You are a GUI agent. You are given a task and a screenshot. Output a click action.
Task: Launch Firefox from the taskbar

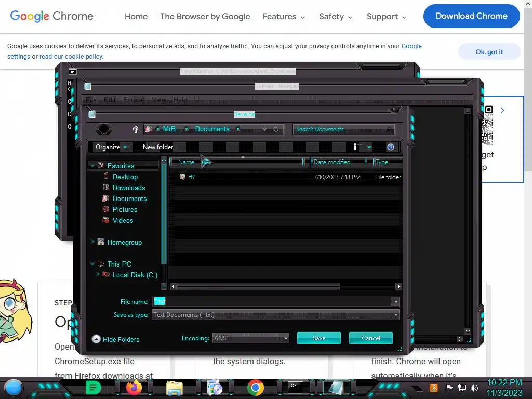click(x=134, y=388)
